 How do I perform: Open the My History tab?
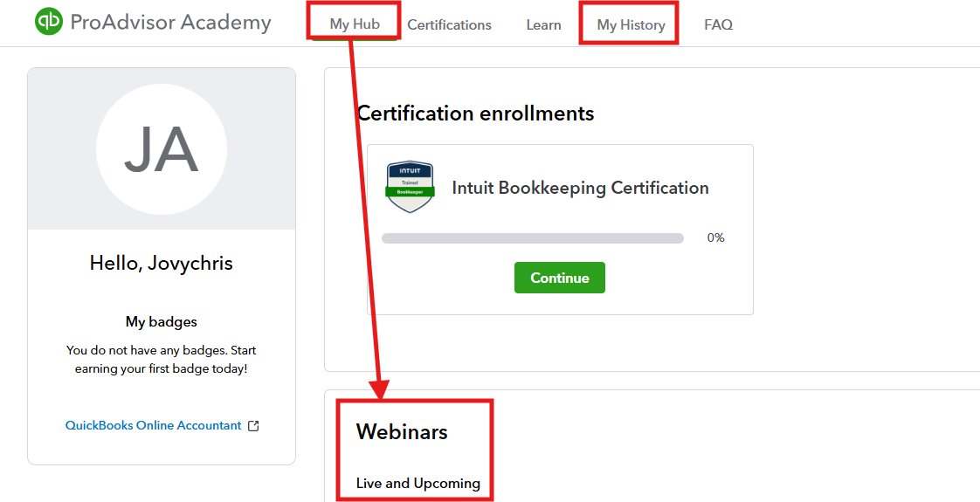[x=631, y=25]
